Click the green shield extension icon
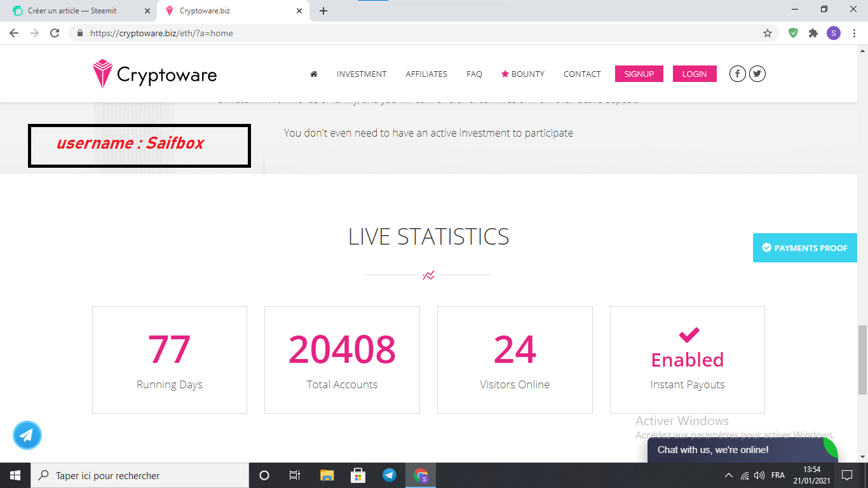Screen dimensions: 868x488 [x=793, y=33]
